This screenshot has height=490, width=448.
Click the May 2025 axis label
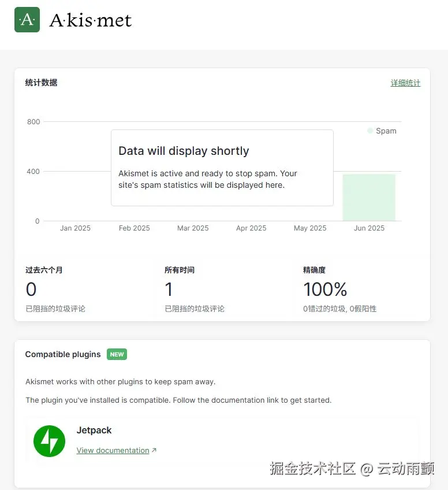tap(310, 228)
